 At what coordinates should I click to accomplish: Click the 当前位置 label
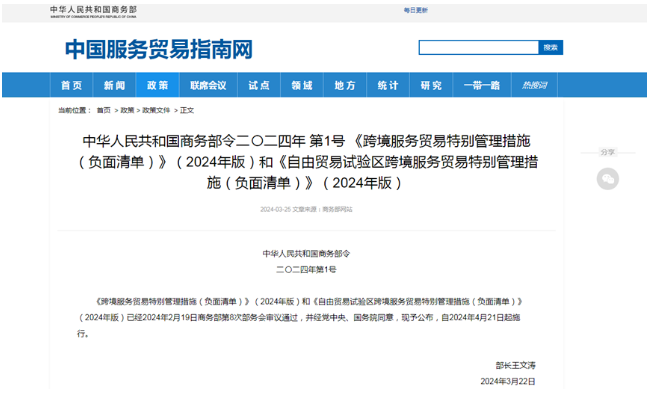(x=75, y=110)
